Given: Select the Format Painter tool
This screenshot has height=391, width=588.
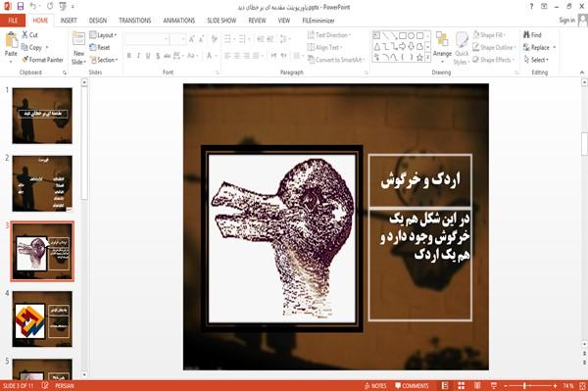Looking at the screenshot, I should [42, 60].
